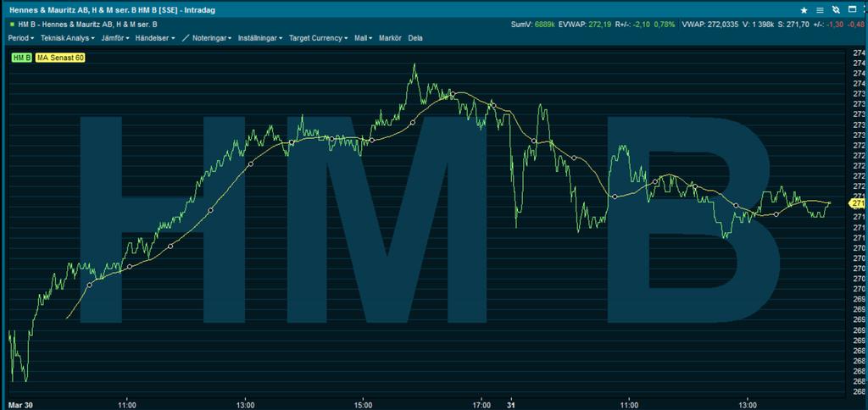Viewport: 868px width, 410px height.
Task: Expand the Händelser menu
Action: 156,38
